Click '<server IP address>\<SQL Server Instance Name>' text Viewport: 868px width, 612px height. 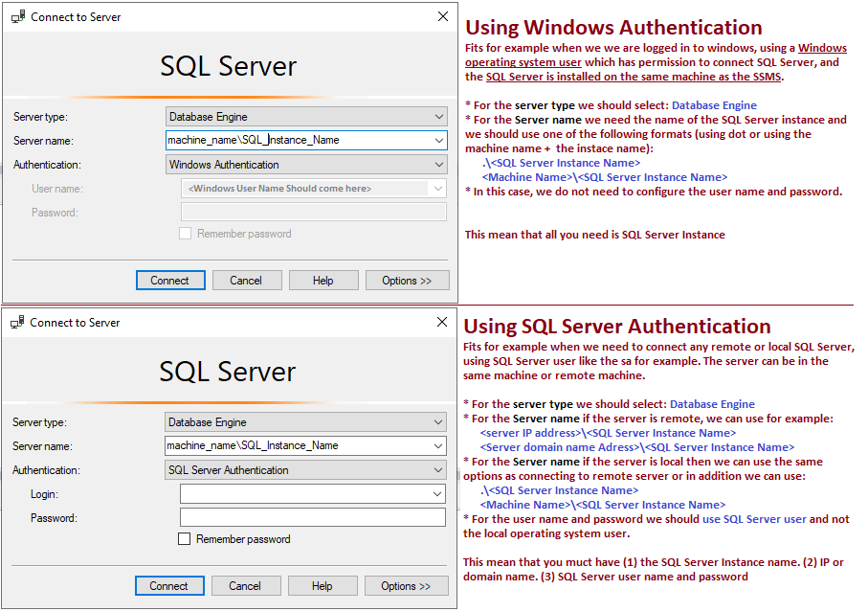click(x=608, y=433)
